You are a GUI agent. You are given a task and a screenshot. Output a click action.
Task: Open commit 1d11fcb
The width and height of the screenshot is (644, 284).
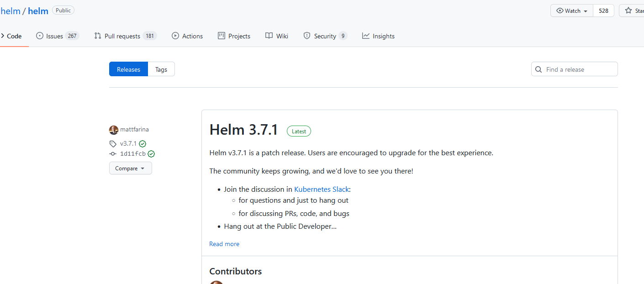coord(132,154)
